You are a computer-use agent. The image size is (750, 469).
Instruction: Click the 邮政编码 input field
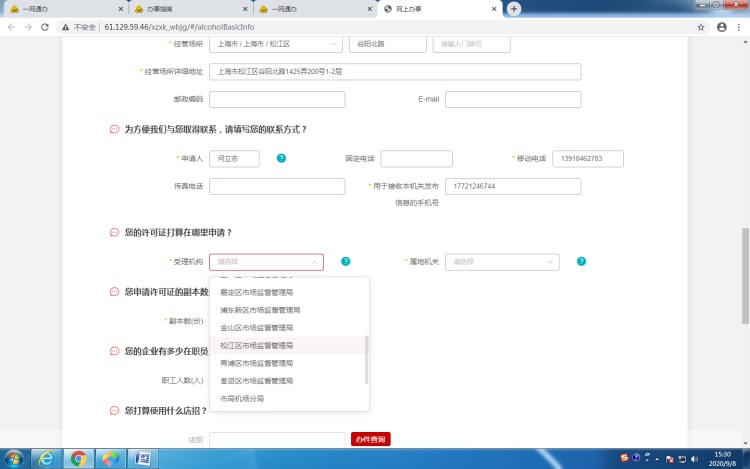tap(277, 99)
